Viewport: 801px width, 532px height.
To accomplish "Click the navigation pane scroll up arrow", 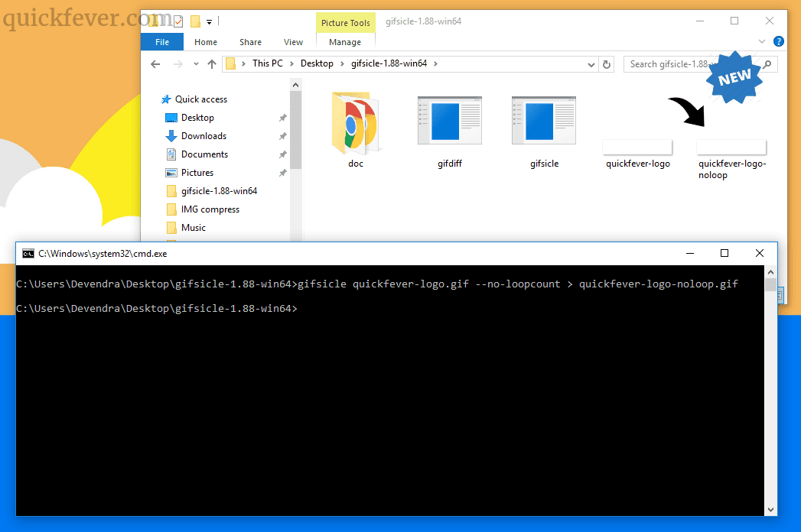I will tap(296, 85).
